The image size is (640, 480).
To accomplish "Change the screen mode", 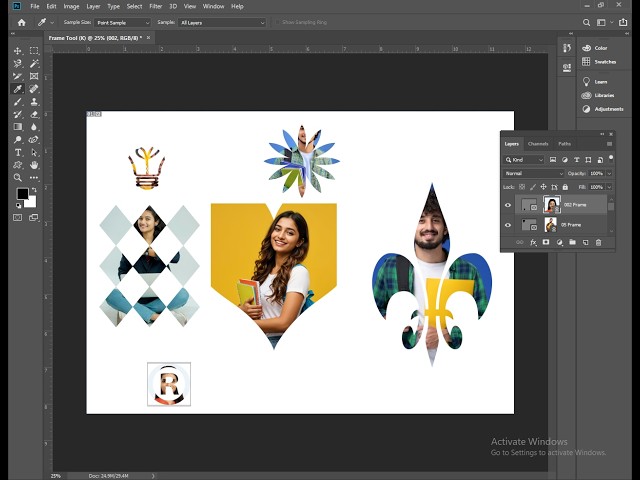I will coord(34,218).
